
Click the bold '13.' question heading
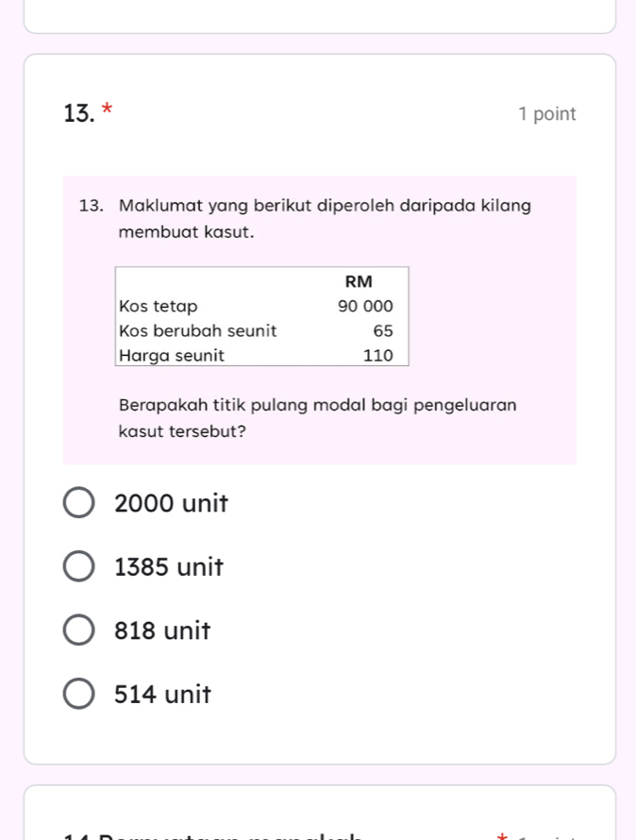[x=78, y=114]
